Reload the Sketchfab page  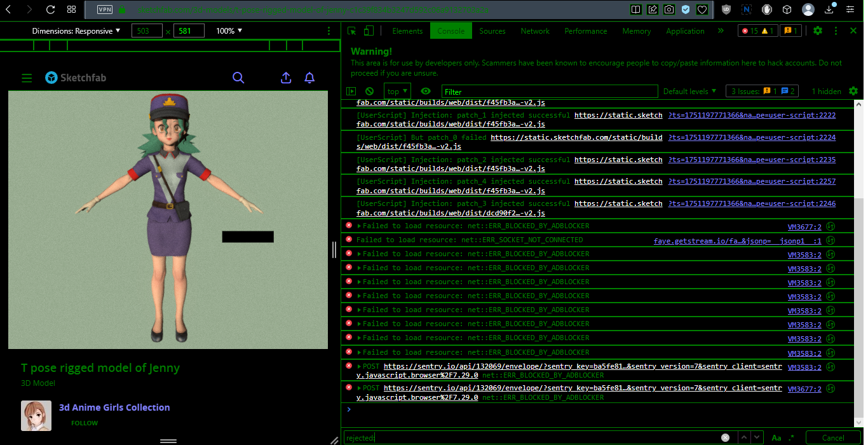coord(51,10)
